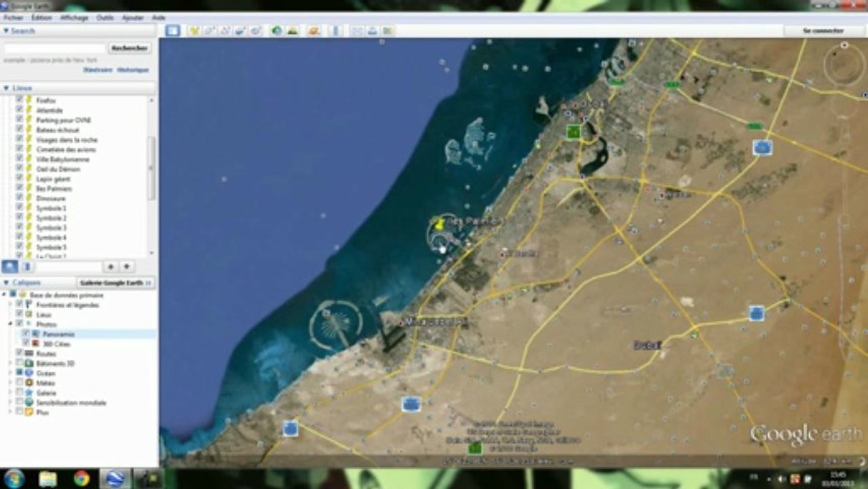Click the Email toolbar icon
This screenshot has width=868, height=489.
click(357, 31)
